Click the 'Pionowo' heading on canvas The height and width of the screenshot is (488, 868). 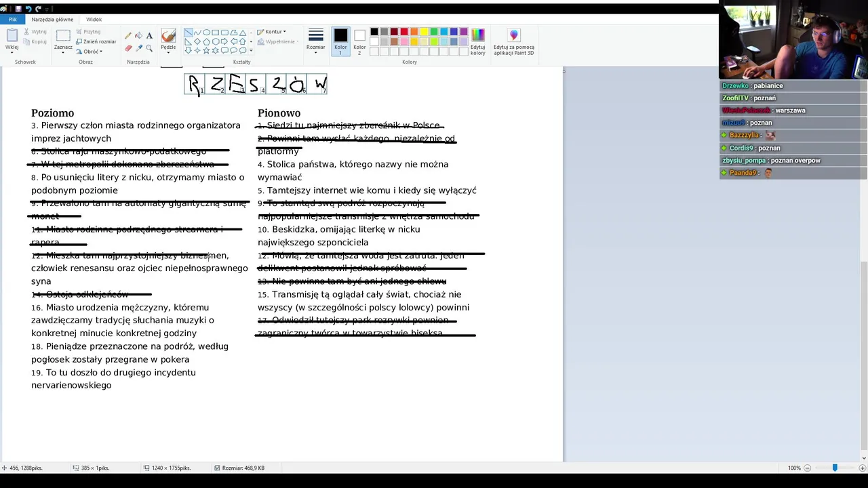pyautogui.click(x=279, y=113)
